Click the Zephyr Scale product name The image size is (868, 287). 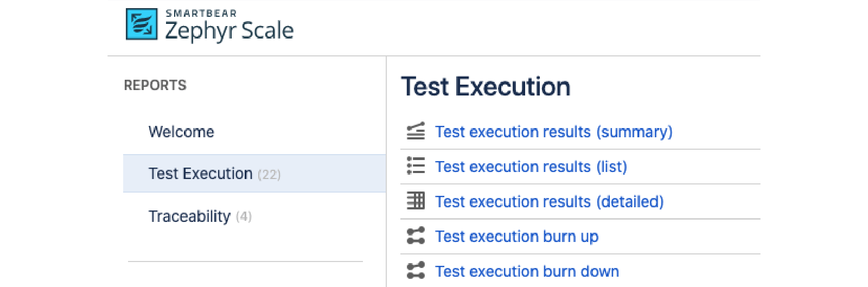[229, 31]
